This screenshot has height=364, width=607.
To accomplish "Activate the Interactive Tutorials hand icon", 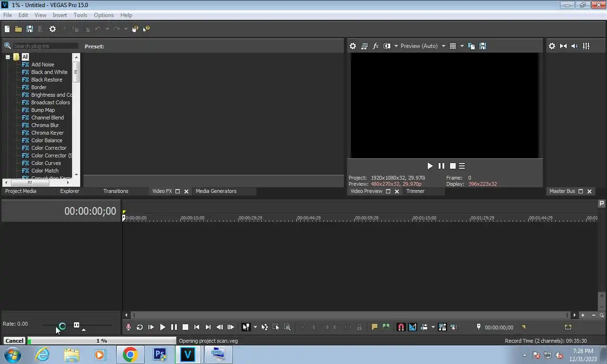I will [x=135, y=29].
